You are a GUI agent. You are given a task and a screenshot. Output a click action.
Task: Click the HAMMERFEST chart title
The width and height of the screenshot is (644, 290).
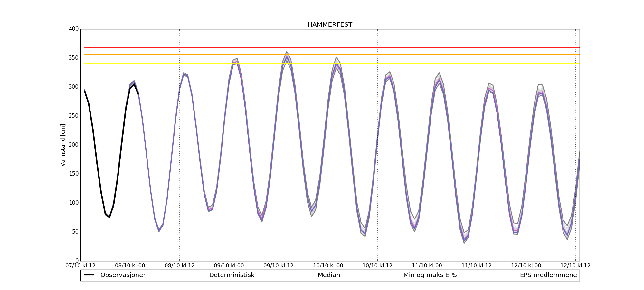pyautogui.click(x=330, y=25)
